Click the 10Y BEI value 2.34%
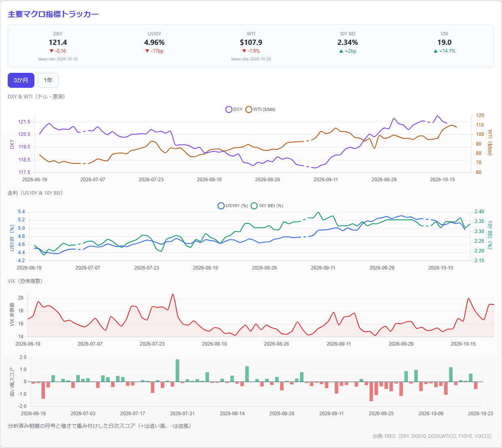Viewport: 502px width, 448px height. click(x=348, y=42)
